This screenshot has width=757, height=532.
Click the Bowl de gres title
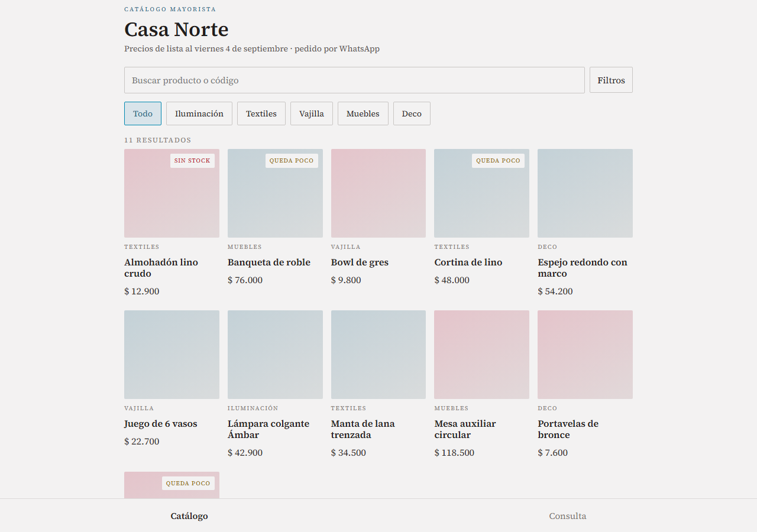(360, 262)
